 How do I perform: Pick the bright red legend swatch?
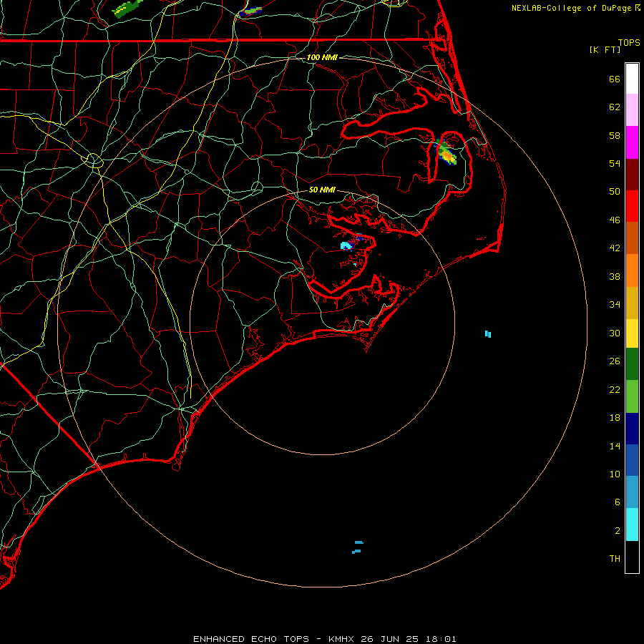tap(632, 206)
